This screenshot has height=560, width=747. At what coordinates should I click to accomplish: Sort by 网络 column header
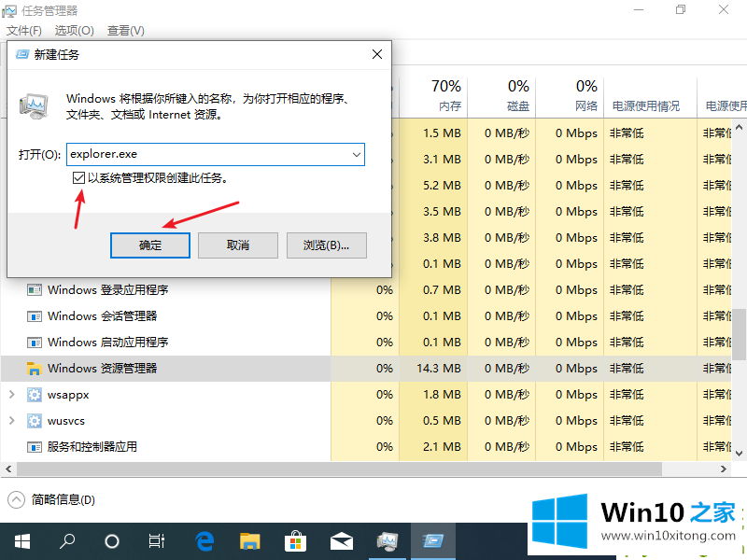click(x=570, y=97)
